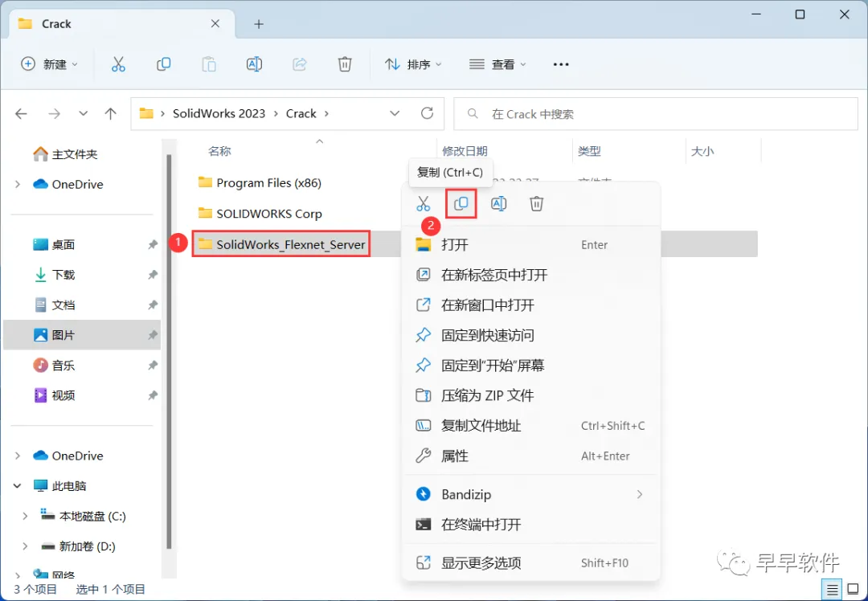Click the greyed Paste icon in the toolbar

click(x=209, y=64)
